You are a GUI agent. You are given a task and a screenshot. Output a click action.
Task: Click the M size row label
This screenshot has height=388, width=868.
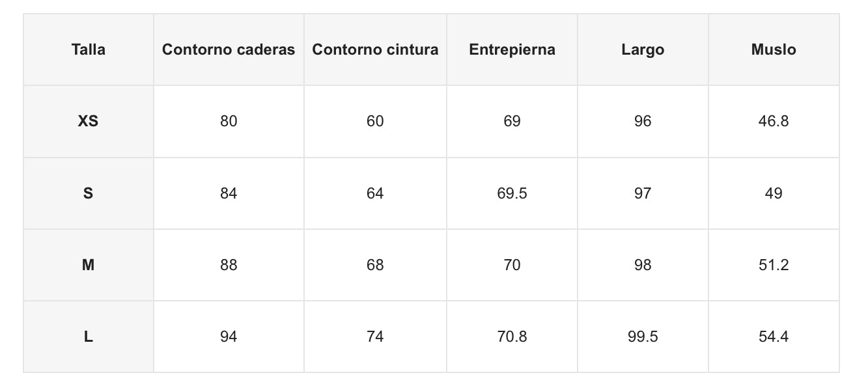point(89,265)
